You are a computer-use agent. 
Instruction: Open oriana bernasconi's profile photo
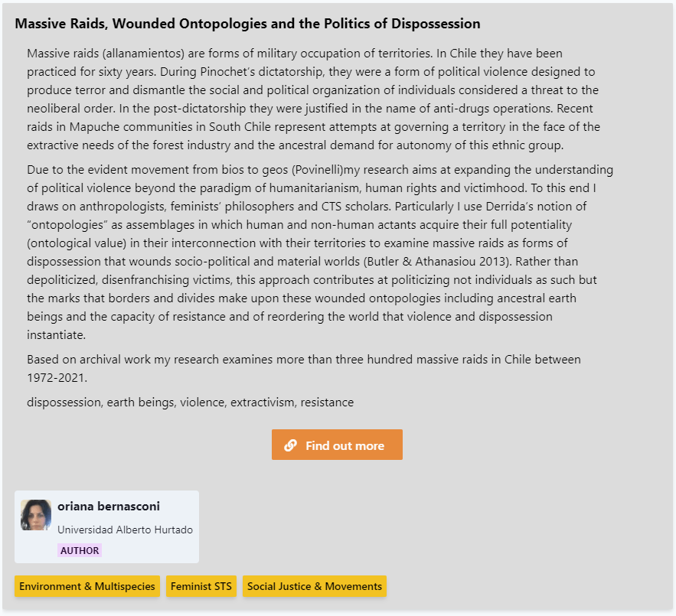tap(36, 515)
